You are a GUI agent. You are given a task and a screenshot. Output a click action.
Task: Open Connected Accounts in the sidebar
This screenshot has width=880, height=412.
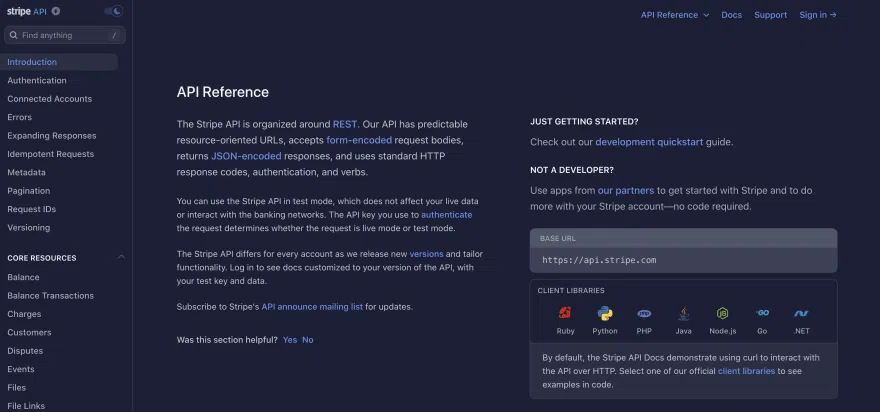point(49,99)
